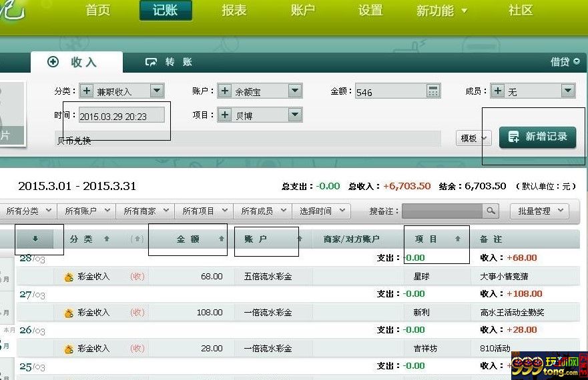Click the 总收入 +6,703.50 total
This screenshot has height=380, width=588.
pos(390,186)
